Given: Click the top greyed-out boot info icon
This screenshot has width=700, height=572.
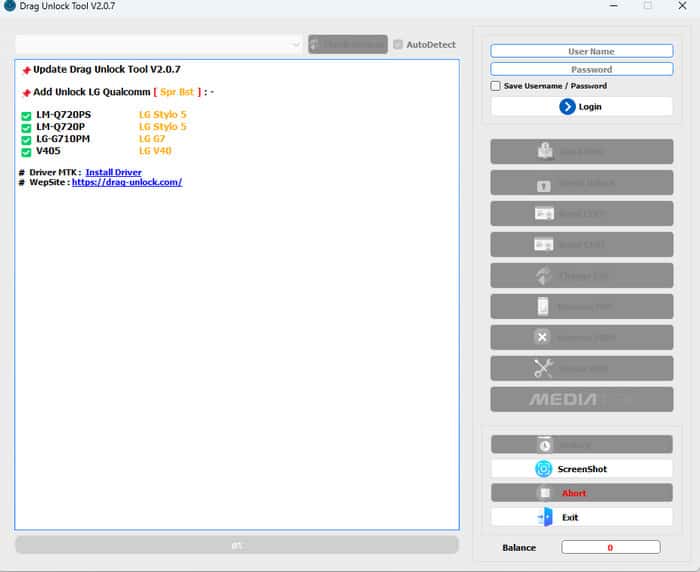Looking at the screenshot, I should click(x=545, y=151).
